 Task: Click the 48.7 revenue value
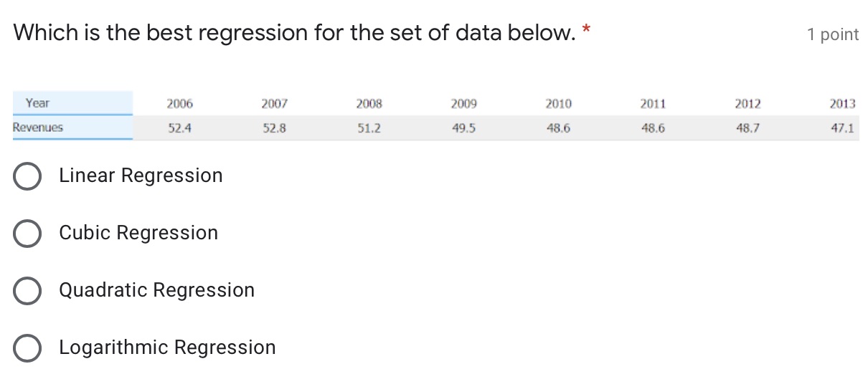tap(747, 128)
